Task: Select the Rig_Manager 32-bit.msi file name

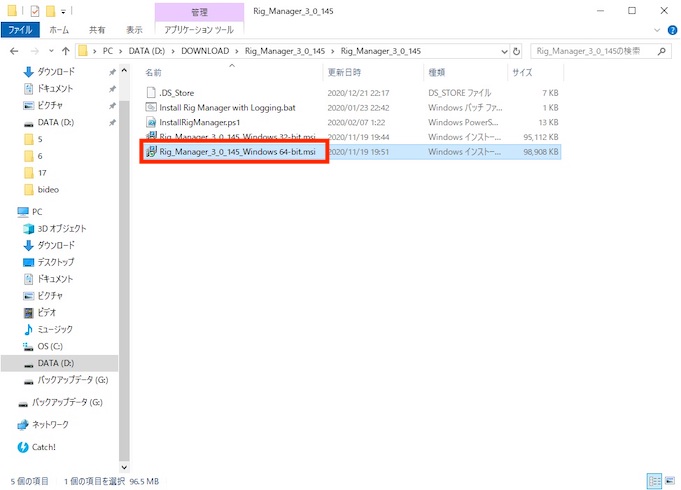Action: click(237, 137)
